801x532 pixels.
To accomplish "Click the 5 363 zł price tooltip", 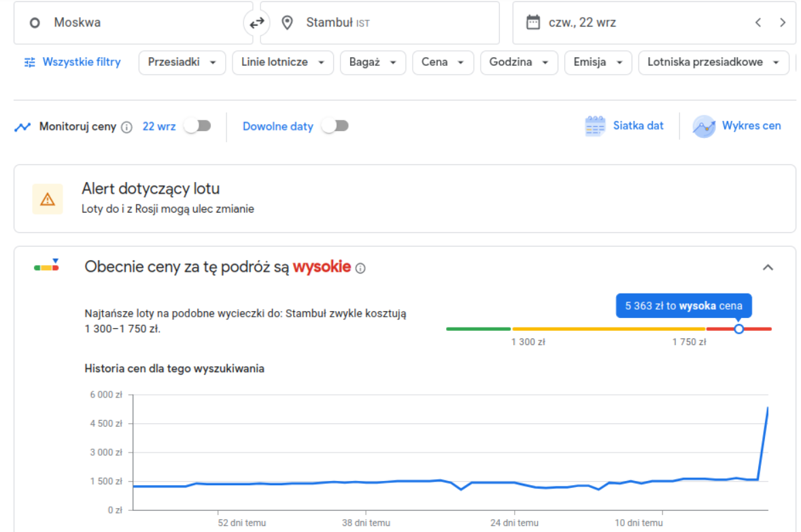I will (x=683, y=306).
